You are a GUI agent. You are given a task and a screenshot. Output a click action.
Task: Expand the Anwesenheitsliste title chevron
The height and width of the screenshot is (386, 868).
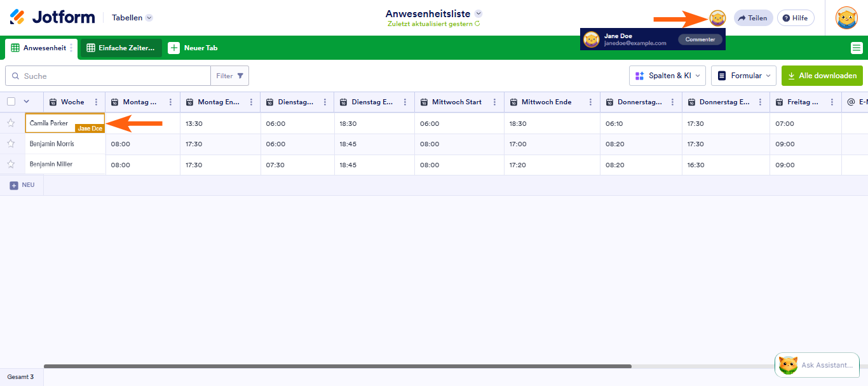[478, 13]
